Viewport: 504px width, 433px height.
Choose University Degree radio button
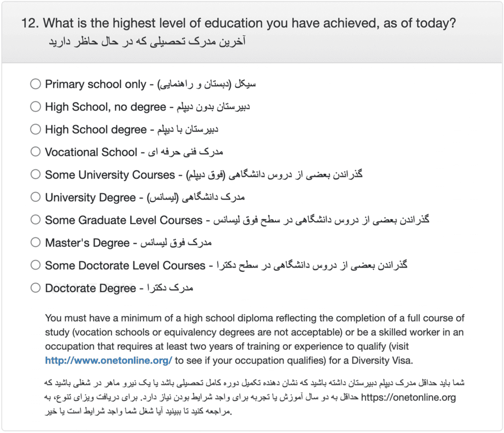point(35,197)
